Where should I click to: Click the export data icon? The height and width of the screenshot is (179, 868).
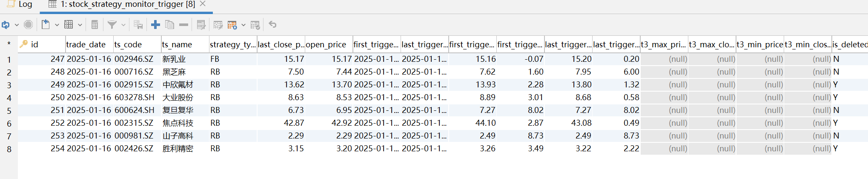[x=46, y=25]
